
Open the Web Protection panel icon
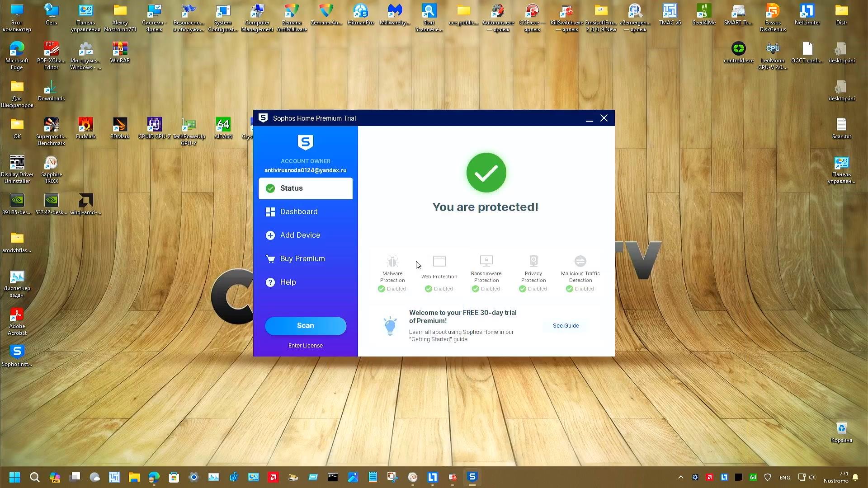tap(439, 261)
